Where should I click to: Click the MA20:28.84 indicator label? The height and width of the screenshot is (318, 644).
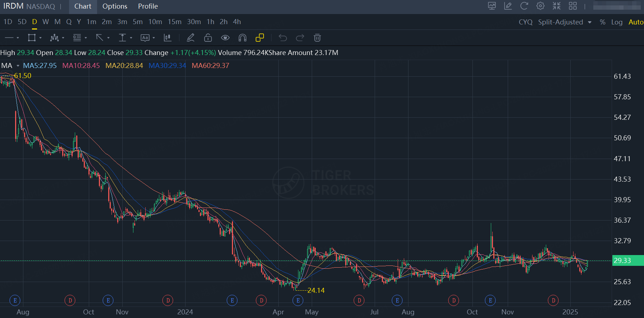(x=124, y=65)
